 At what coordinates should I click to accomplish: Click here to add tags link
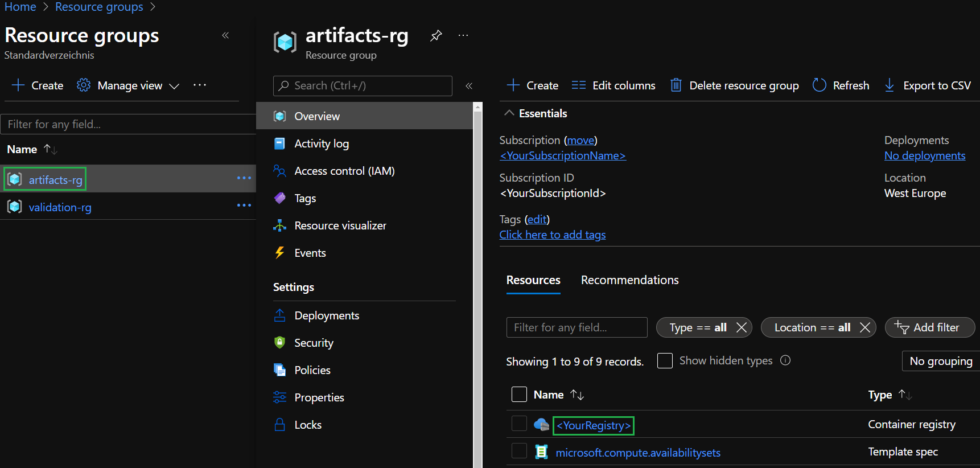pos(553,235)
